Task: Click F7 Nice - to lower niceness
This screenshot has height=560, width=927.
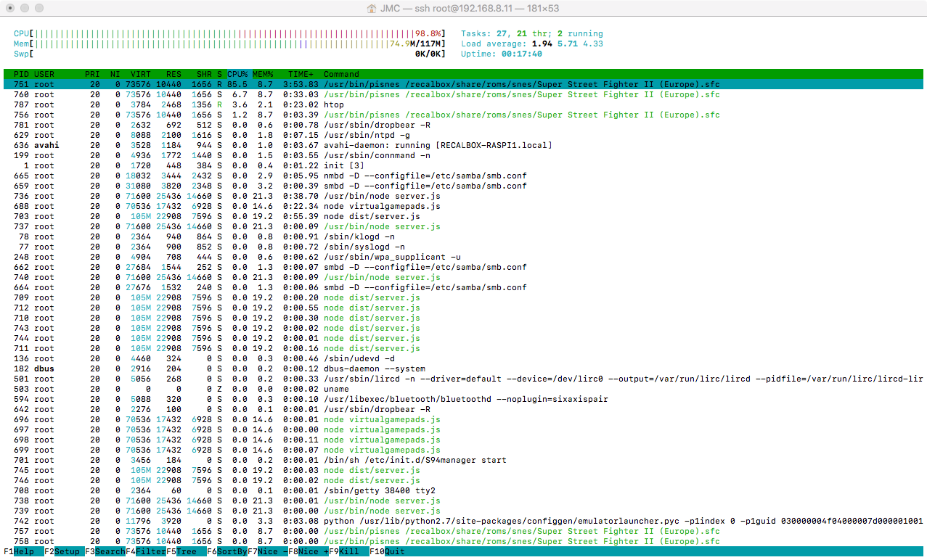Action: tap(268, 551)
